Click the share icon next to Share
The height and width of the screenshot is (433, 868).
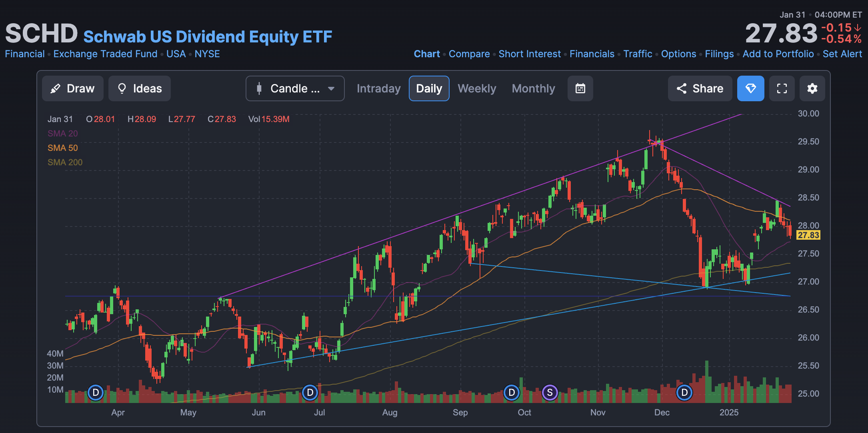pos(682,88)
